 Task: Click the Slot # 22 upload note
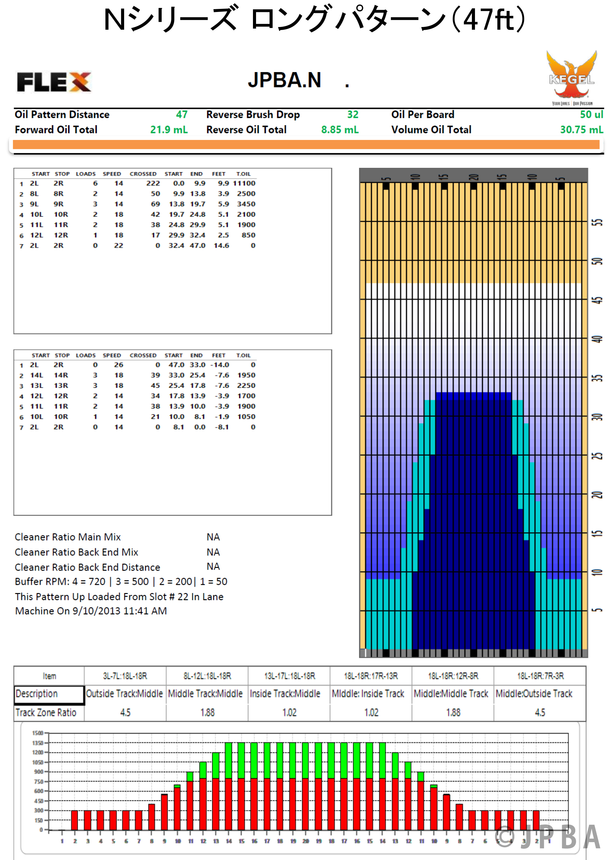click(119, 604)
